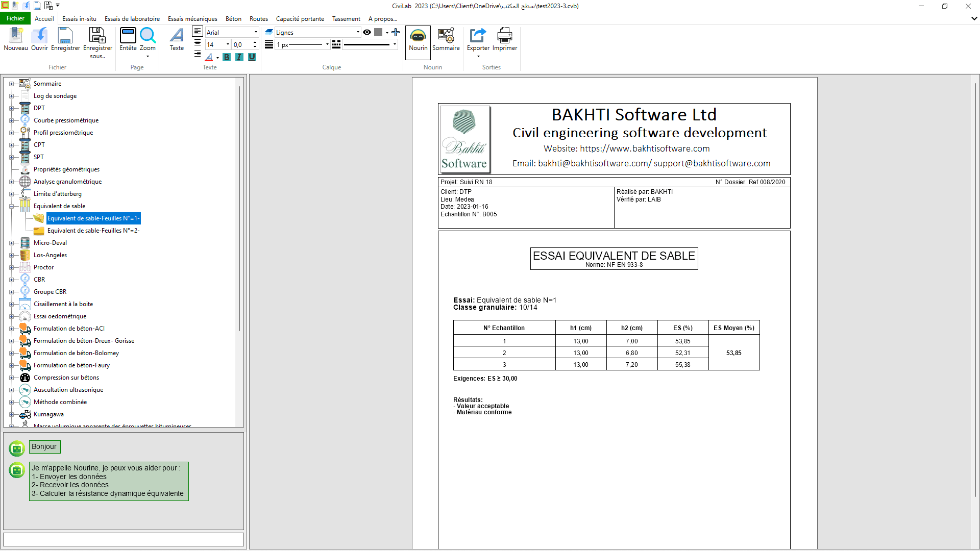Click the line dash style icon
The image size is (980, 551).
coord(336,44)
